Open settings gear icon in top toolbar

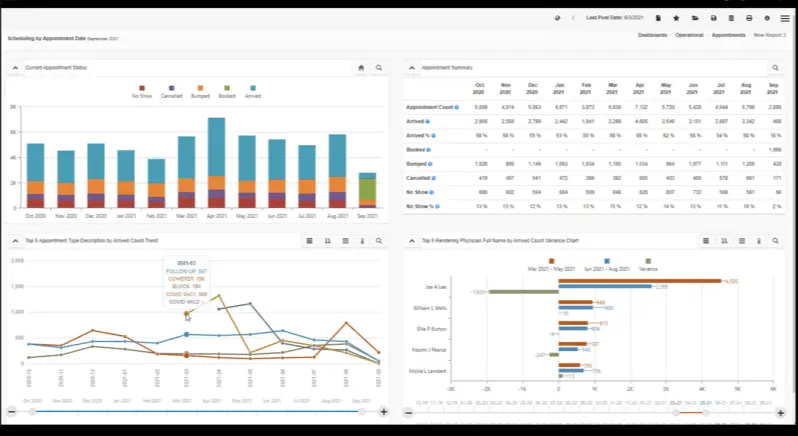click(x=767, y=18)
